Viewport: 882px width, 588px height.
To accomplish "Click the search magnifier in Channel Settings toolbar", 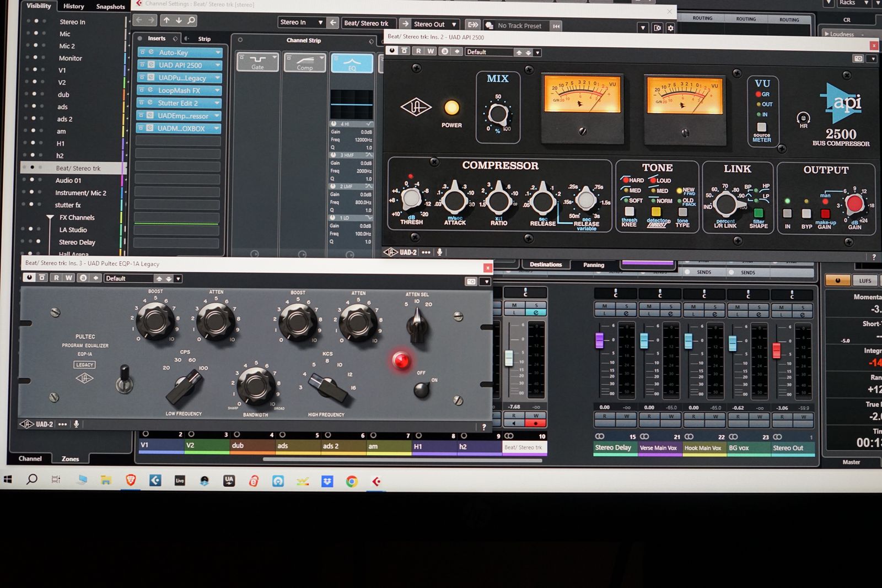I will point(191,20).
